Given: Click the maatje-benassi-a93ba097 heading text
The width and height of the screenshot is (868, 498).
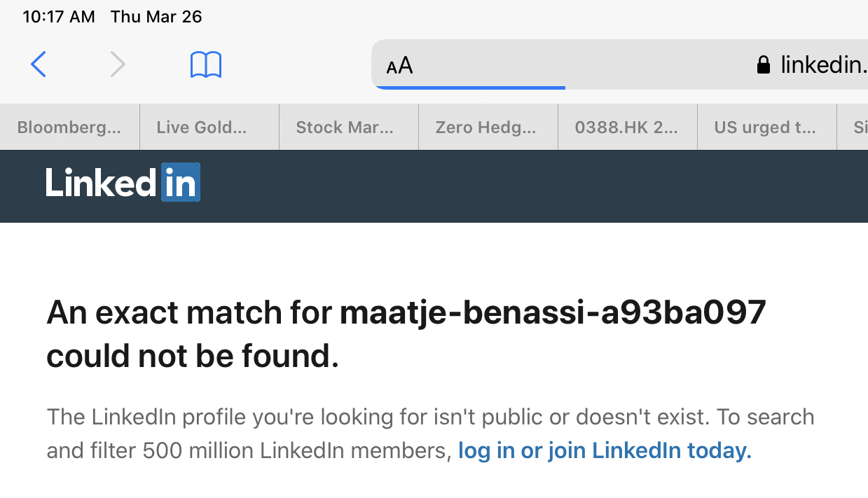Looking at the screenshot, I should pos(553,312).
